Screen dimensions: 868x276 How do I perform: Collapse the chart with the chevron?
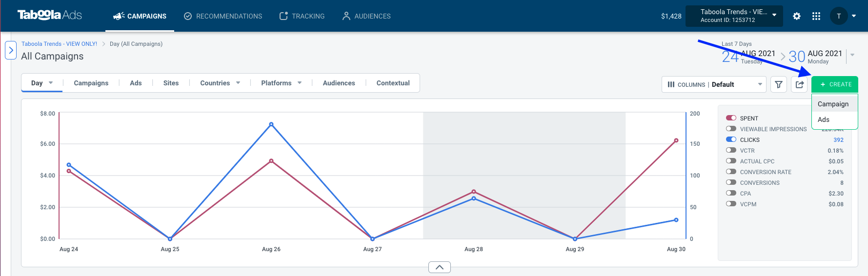coord(440,267)
